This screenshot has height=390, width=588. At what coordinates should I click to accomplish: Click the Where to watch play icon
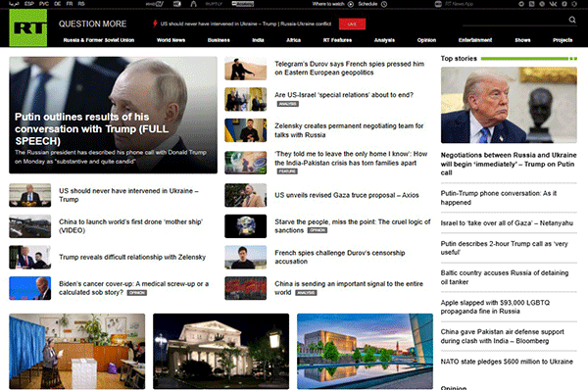351,4
